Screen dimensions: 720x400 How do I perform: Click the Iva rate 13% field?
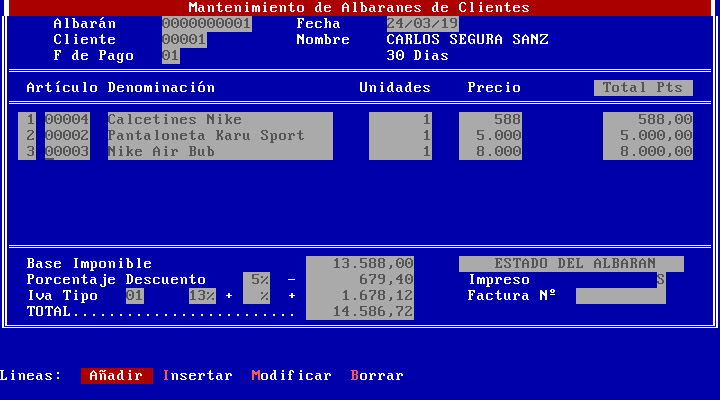tap(202, 296)
